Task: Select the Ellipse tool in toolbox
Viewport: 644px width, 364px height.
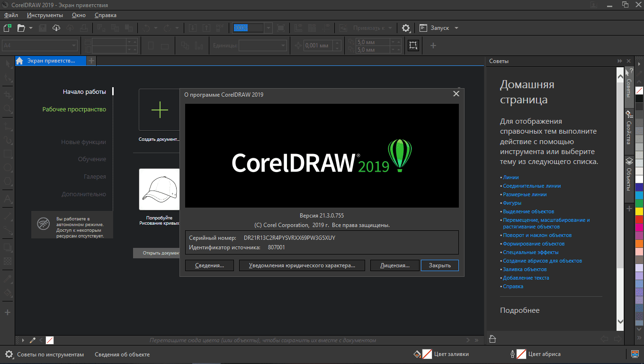Action: 8,168
